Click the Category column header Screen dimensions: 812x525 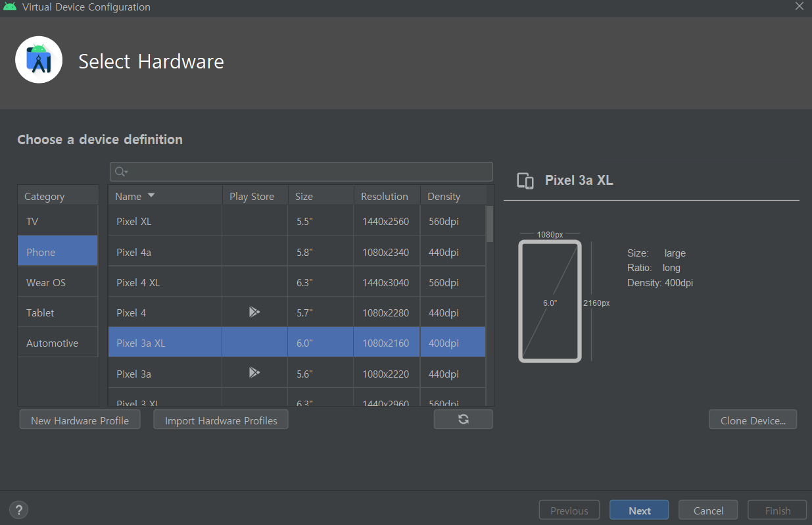pyautogui.click(x=58, y=196)
